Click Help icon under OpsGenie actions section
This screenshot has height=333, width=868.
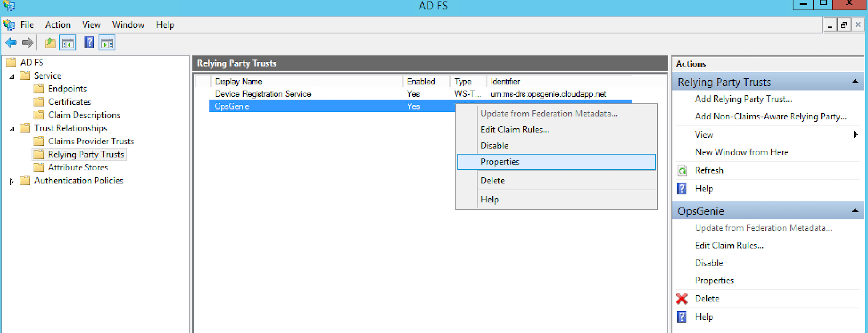[x=682, y=317]
